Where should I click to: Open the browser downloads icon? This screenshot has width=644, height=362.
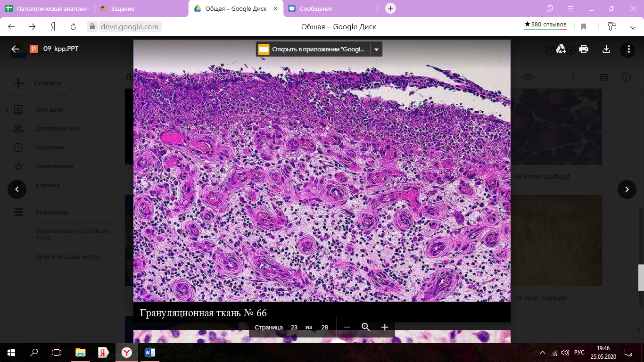pyautogui.click(x=633, y=27)
